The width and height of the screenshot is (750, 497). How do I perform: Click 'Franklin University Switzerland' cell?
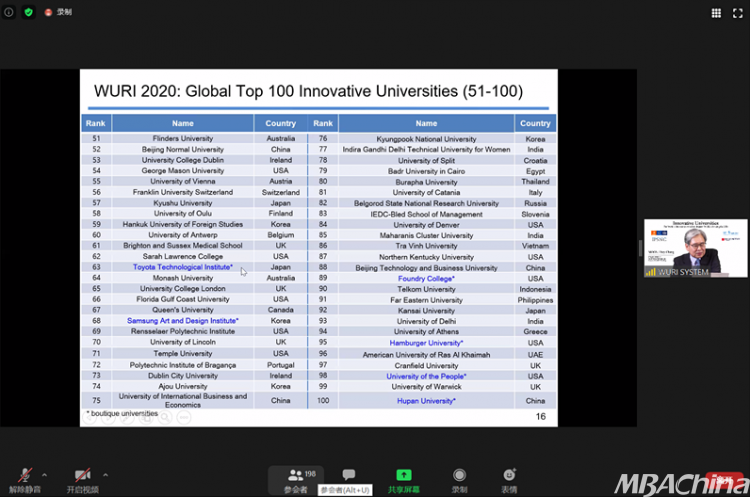[183, 192]
